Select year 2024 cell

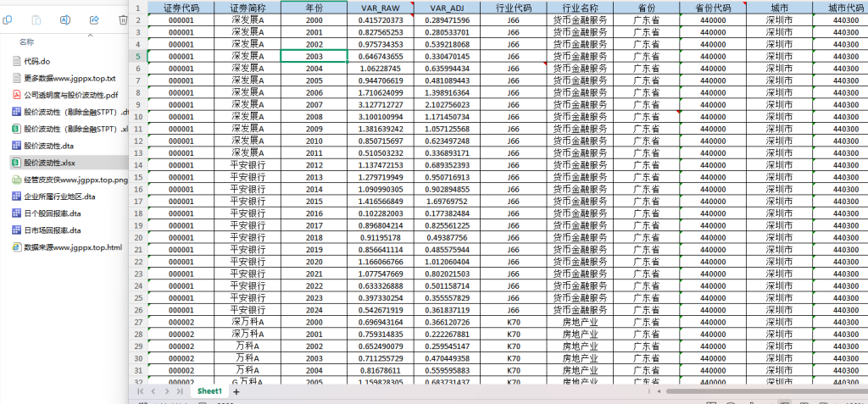[314, 310]
